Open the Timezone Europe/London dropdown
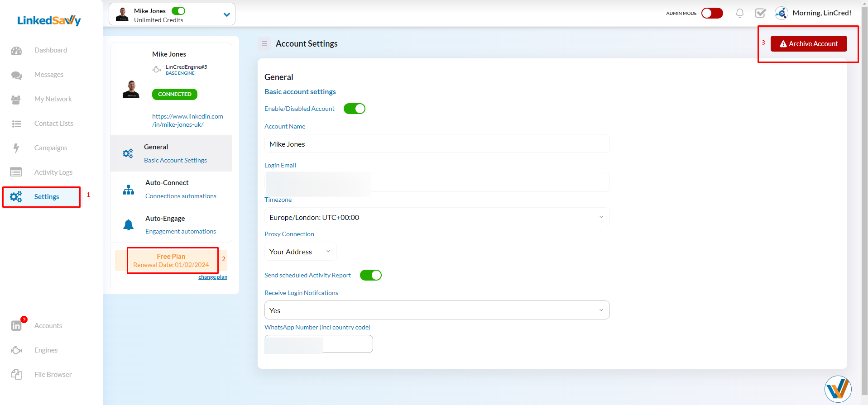This screenshot has height=405, width=868. pyautogui.click(x=437, y=217)
